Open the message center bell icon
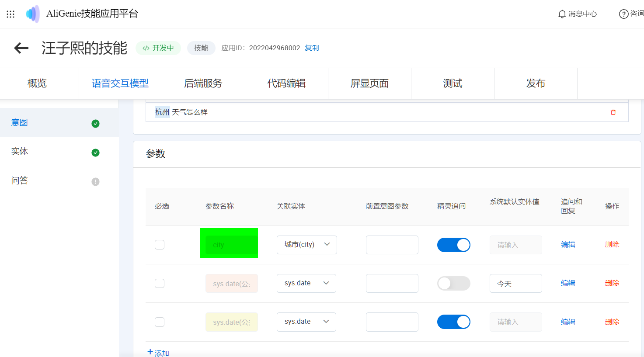 click(x=562, y=14)
